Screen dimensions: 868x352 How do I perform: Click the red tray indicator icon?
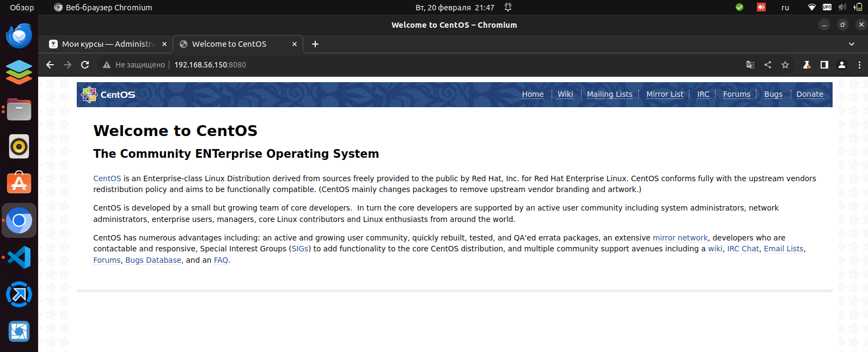pyautogui.click(x=761, y=7)
